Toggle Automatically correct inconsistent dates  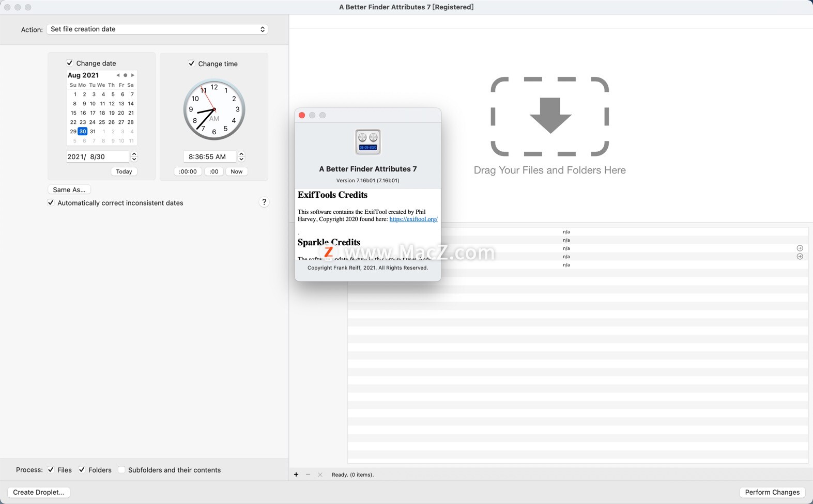(51, 203)
